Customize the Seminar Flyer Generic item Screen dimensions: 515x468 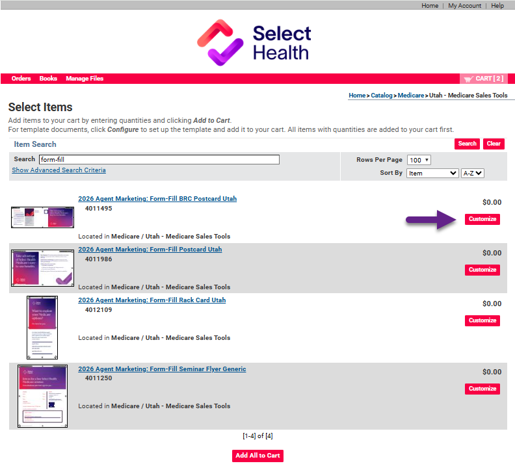click(482, 389)
